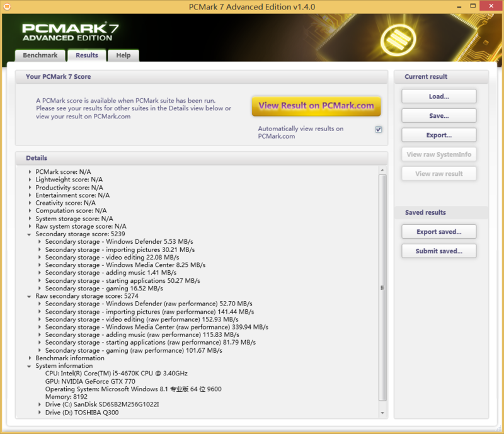
Task: Open the Help tab
Action: (x=123, y=55)
